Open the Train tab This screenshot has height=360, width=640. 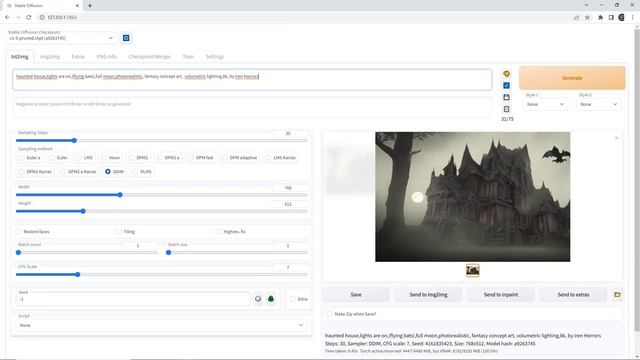[188, 57]
